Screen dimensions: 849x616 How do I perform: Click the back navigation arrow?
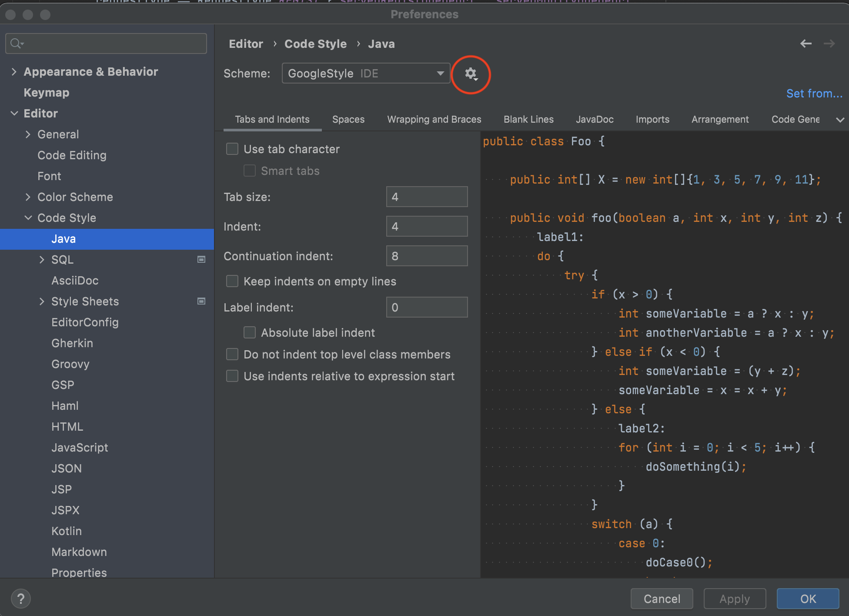pos(806,44)
